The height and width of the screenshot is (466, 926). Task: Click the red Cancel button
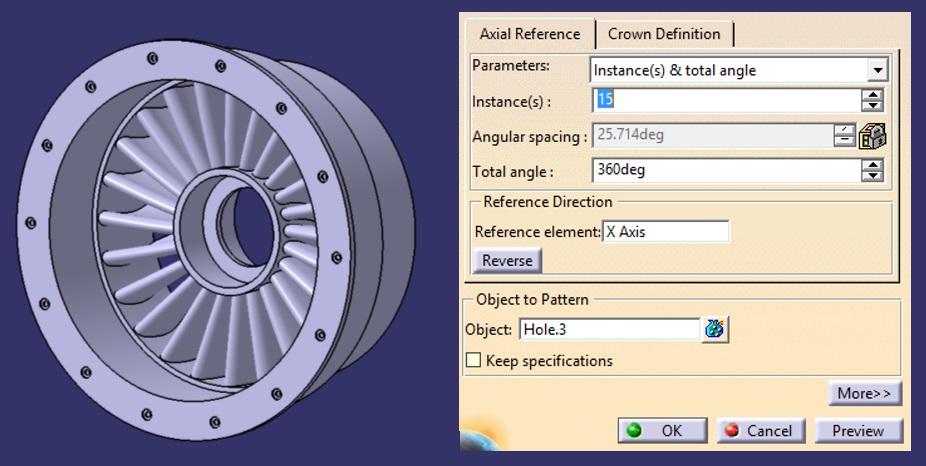point(761,431)
